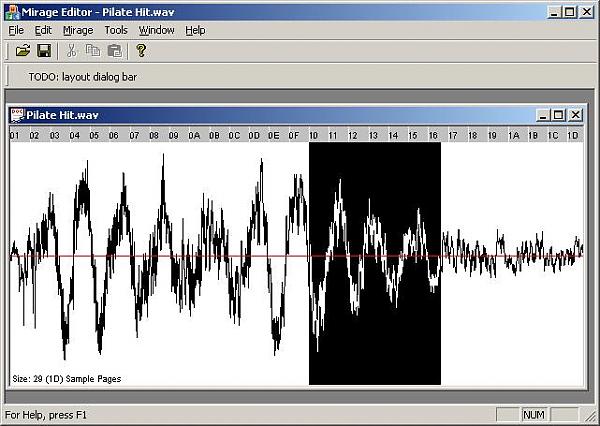
Task: Click the 'Size: 29 (1D) Sample Pages' label
Action: pos(67,379)
